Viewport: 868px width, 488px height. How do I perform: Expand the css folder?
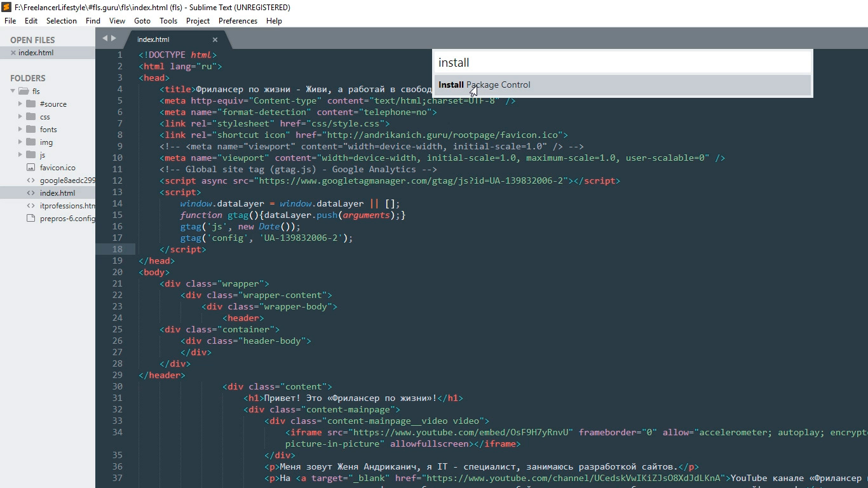[x=20, y=117]
